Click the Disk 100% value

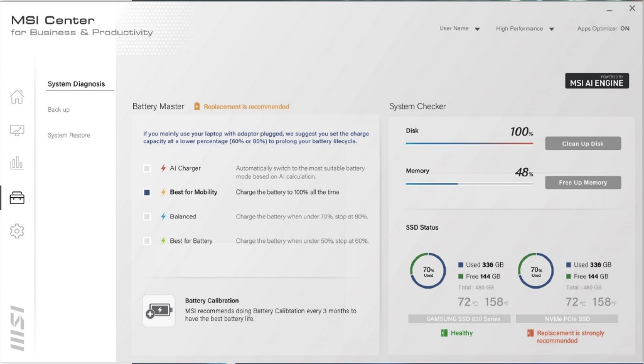(522, 132)
